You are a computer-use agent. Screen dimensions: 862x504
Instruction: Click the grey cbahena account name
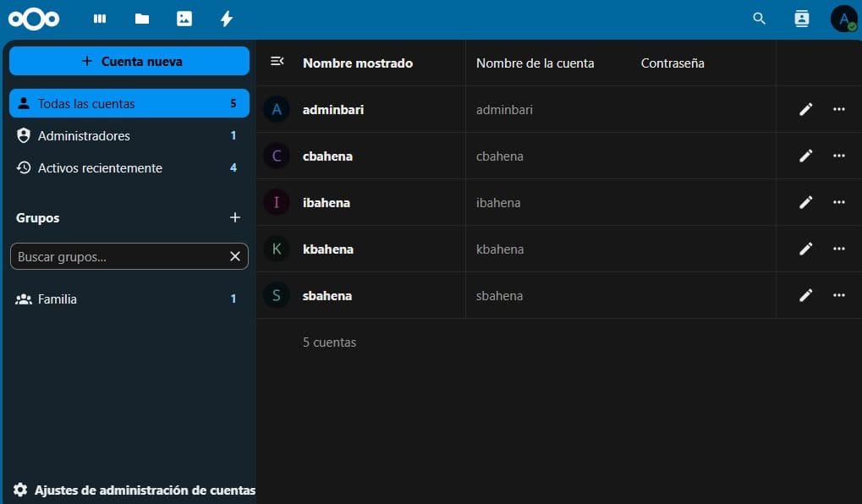tap(499, 156)
